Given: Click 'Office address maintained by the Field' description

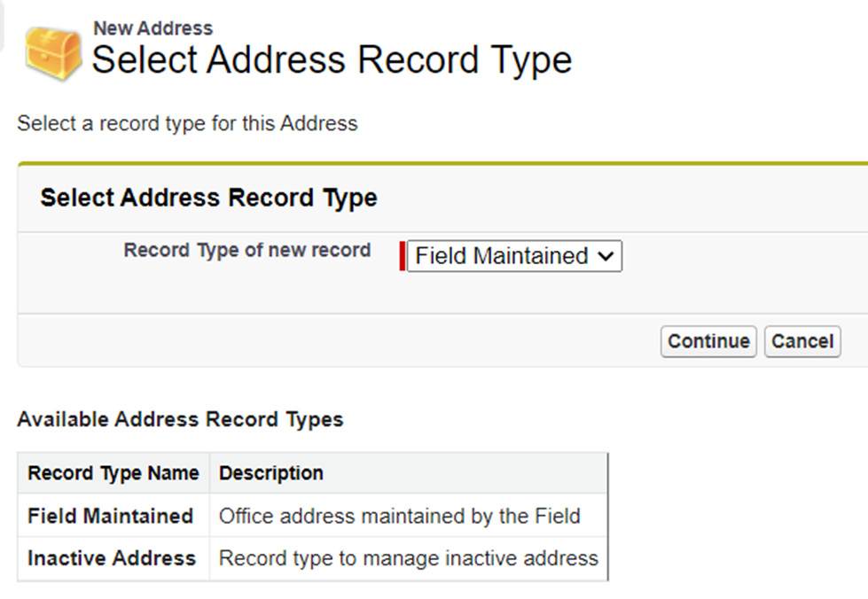Looking at the screenshot, I should pyautogui.click(x=400, y=516).
